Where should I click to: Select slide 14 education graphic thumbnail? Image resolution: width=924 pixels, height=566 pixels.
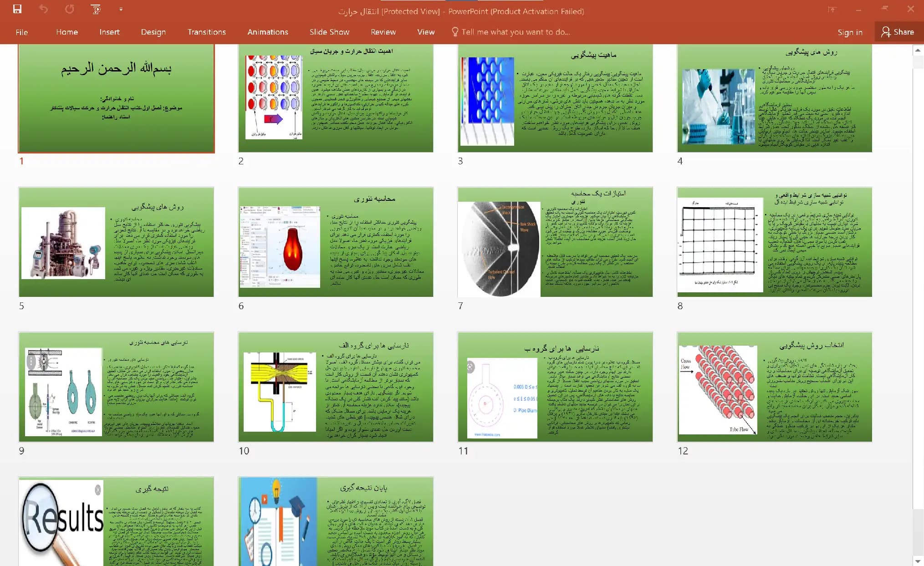point(336,521)
